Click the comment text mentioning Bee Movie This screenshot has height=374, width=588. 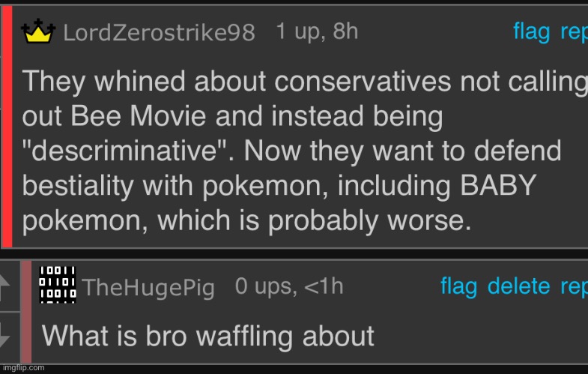305,151
